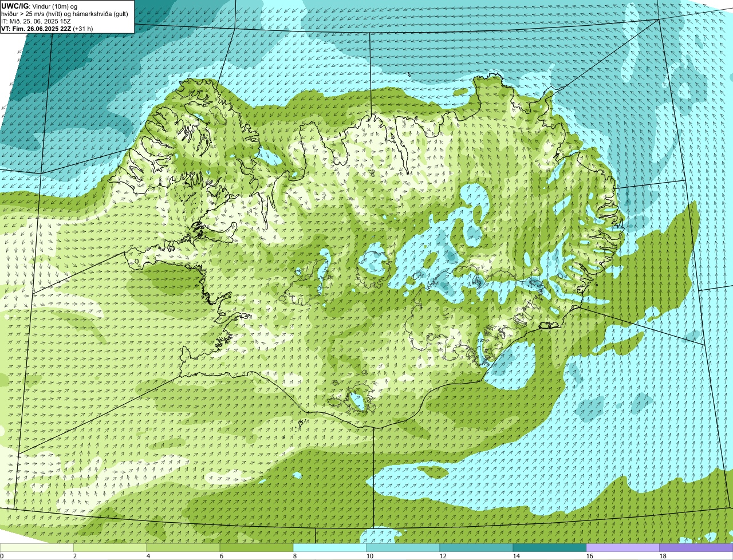The width and height of the screenshot is (733, 560).
Task: Click the legend scale label "10"
Action: 370,556
